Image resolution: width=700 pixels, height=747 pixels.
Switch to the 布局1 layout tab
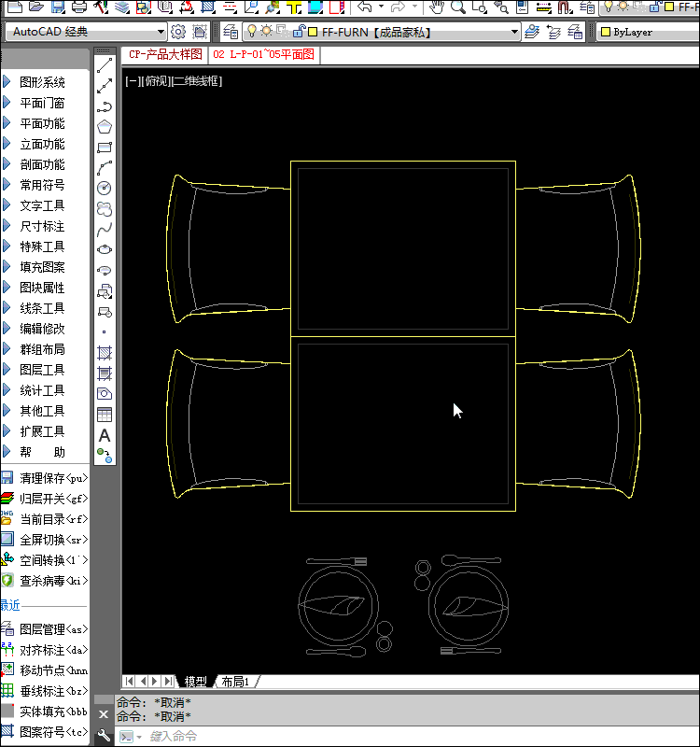coord(235,682)
